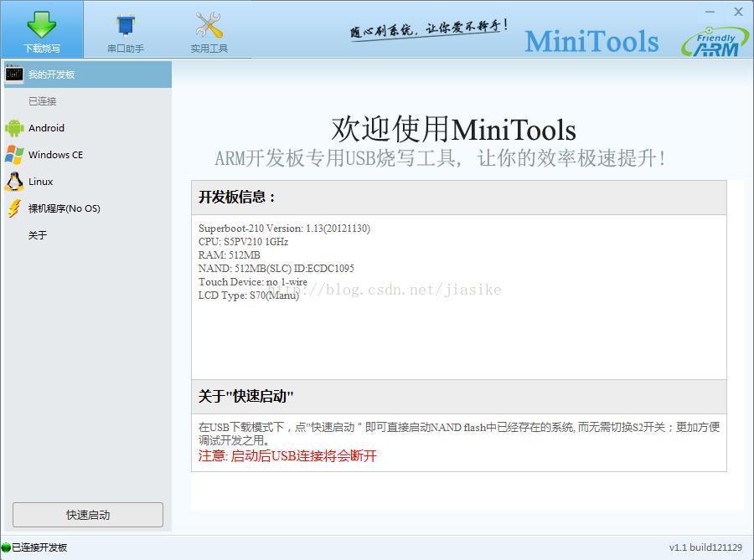Select 裸机程序(No OS) in the sidebar
Image resolution: width=754 pixels, height=560 pixels.
click(88, 209)
